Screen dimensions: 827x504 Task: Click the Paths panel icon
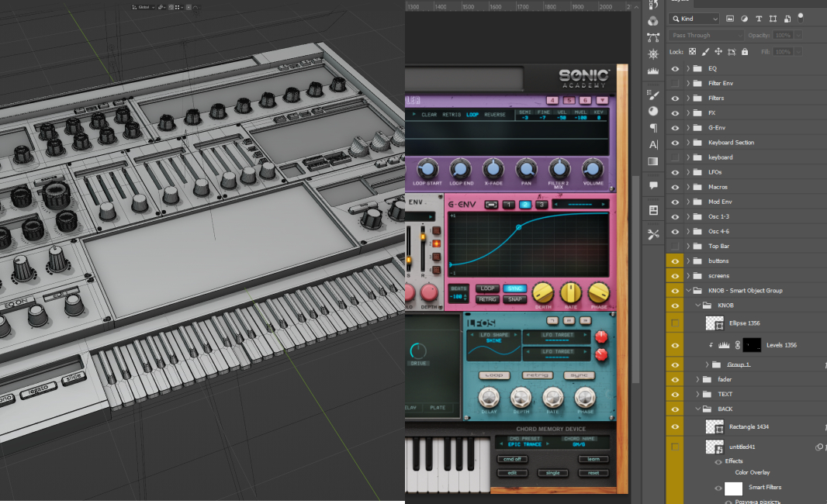[x=653, y=36]
